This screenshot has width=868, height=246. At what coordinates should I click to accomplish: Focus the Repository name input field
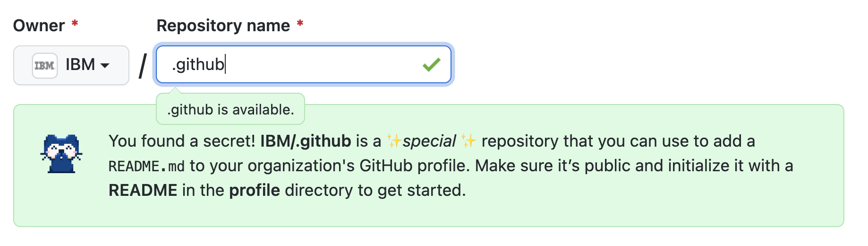click(x=304, y=64)
